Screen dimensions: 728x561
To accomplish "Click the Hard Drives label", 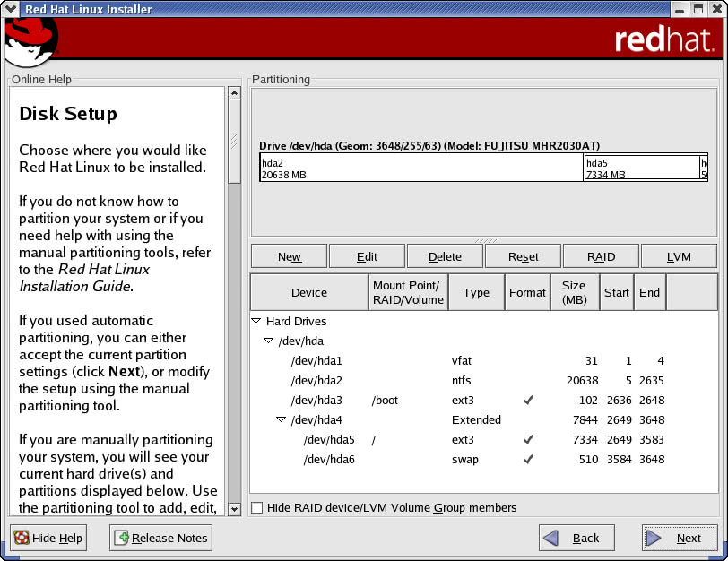I will coord(296,321).
